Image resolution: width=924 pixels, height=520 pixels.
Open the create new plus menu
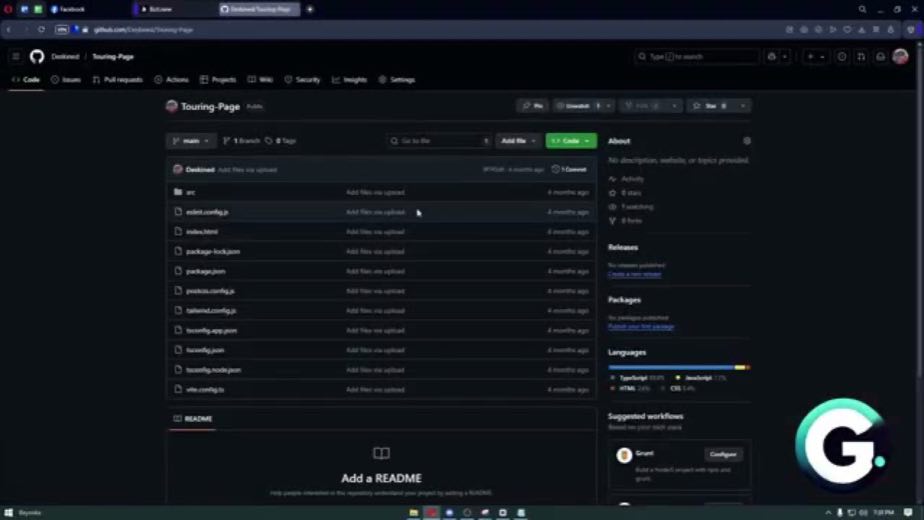(816, 57)
